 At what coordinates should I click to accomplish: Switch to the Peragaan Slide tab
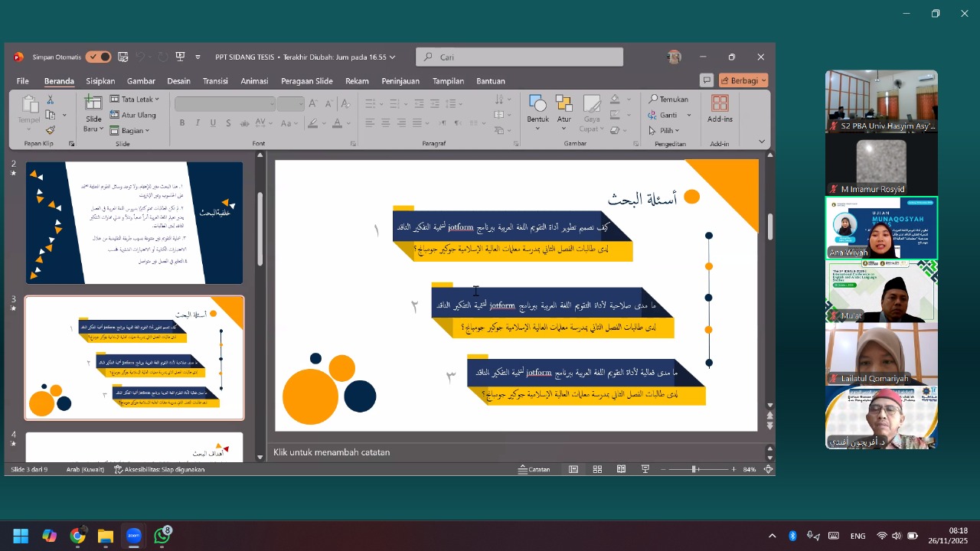pos(306,81)
